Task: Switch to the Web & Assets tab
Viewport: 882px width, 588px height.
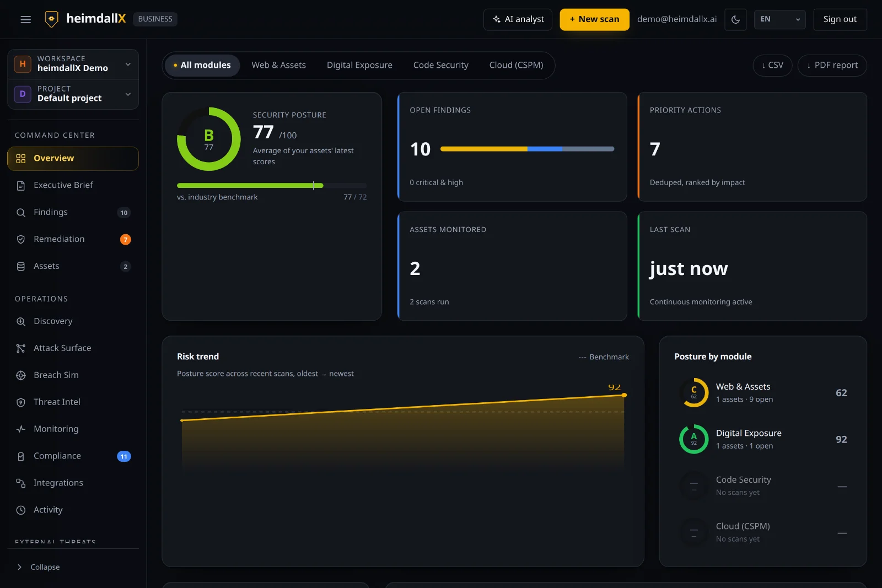Action: (278, 65)
